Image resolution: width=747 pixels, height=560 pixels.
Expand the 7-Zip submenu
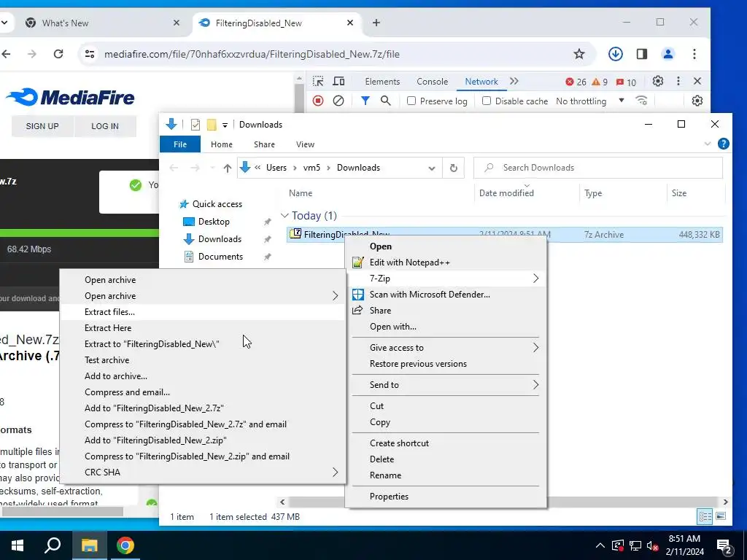pyautogui.click(x=446, y=278)
